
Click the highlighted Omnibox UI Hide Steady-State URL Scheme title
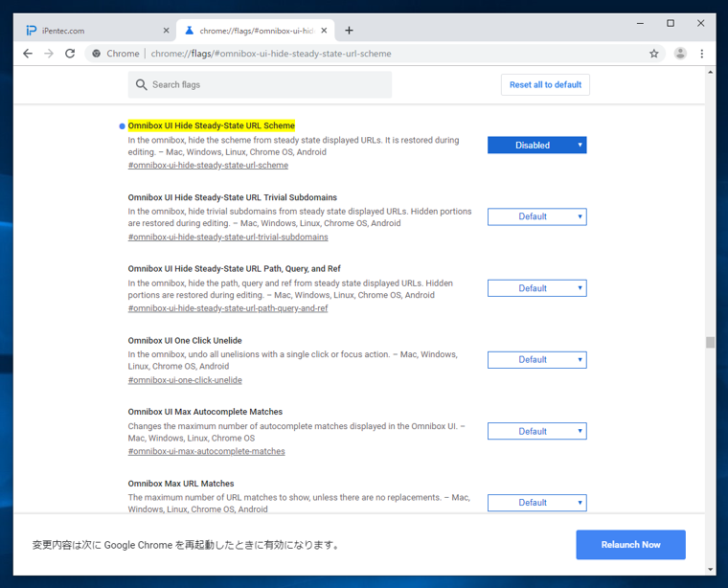point(212,125)
